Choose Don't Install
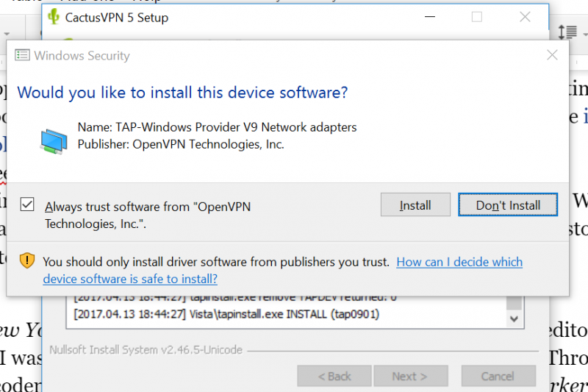The image size is (588, 392). 508,204
